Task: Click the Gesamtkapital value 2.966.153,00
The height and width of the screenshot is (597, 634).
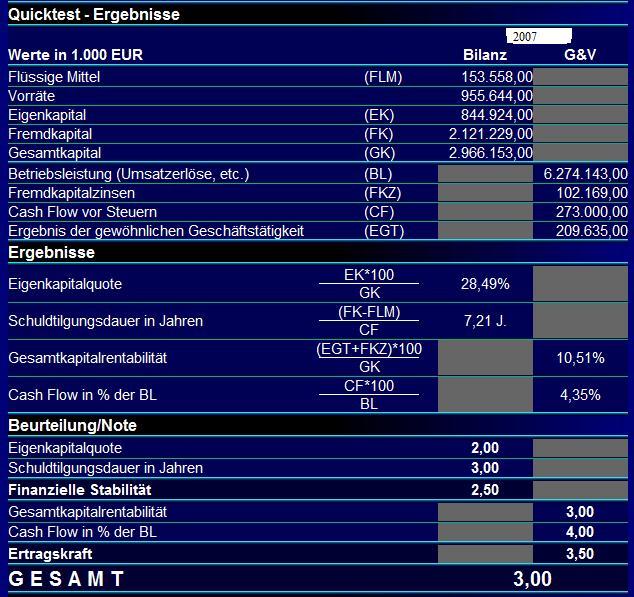Action: pos(490,153)
